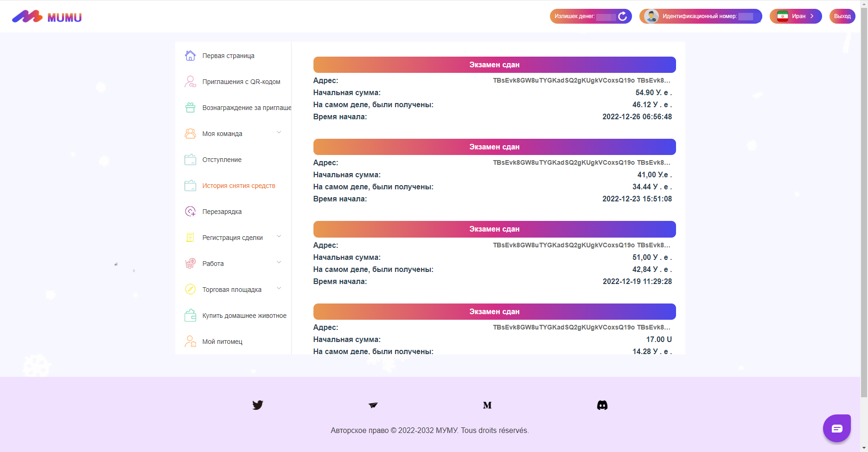
Task: Open the Discord link in the footer
Action: (602, 405)
